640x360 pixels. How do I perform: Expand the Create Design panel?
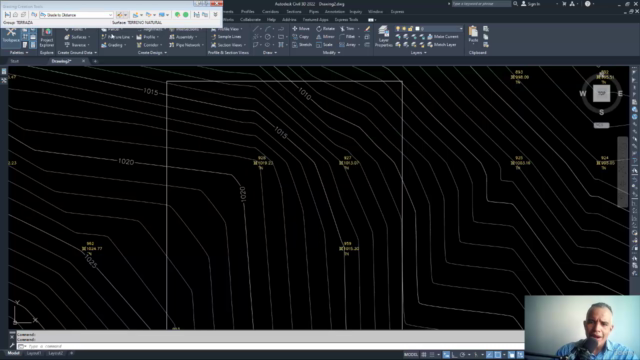[152, 53]
